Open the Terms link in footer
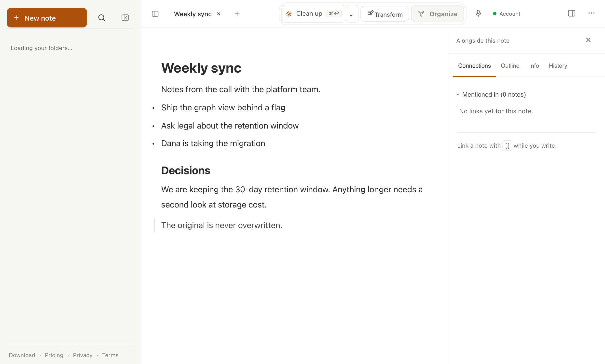Image resolution: width=605 pixels, height=364 pixels. point(110,355)
